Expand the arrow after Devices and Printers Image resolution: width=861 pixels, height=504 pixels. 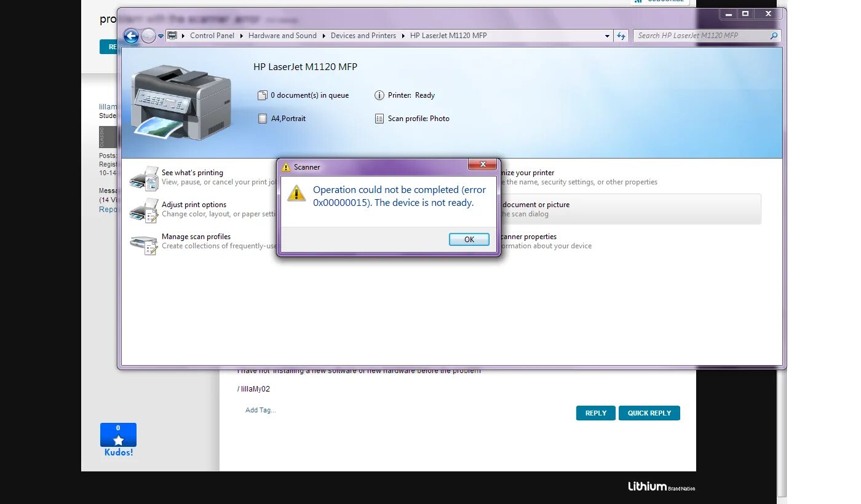403,36
